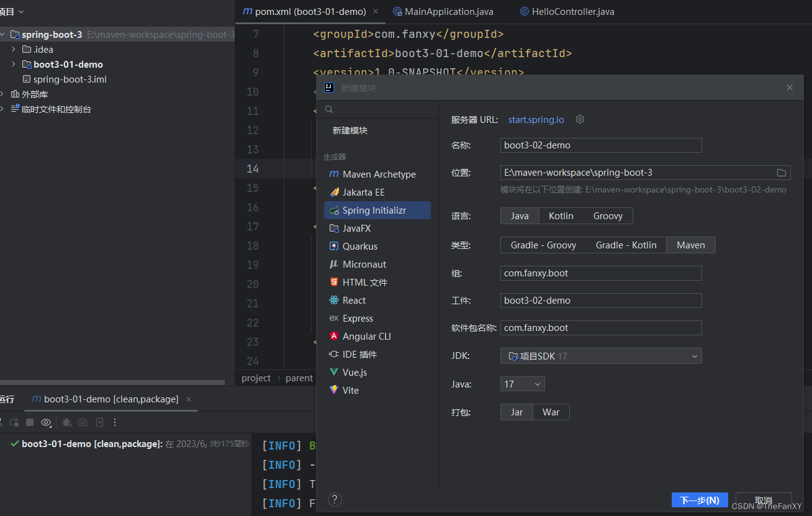Click the eye view options icon in Run toolbar
812x516 pixels.
[x=46, y=422]
